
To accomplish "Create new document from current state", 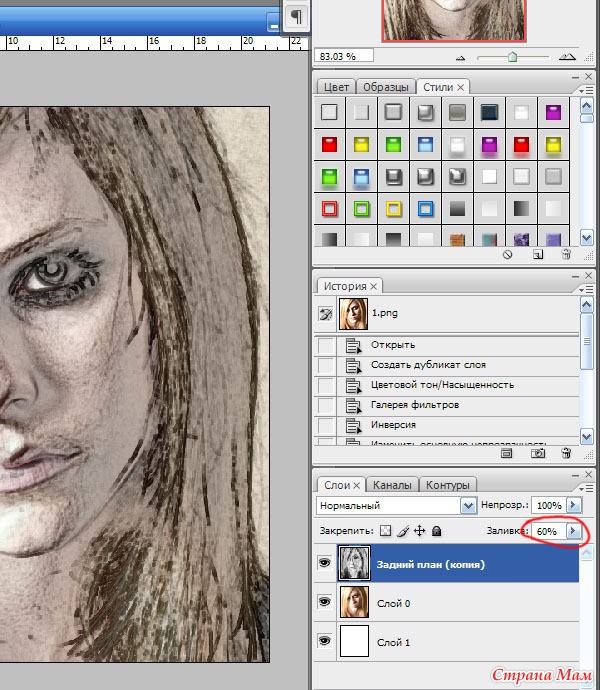I will coord(507,453).
